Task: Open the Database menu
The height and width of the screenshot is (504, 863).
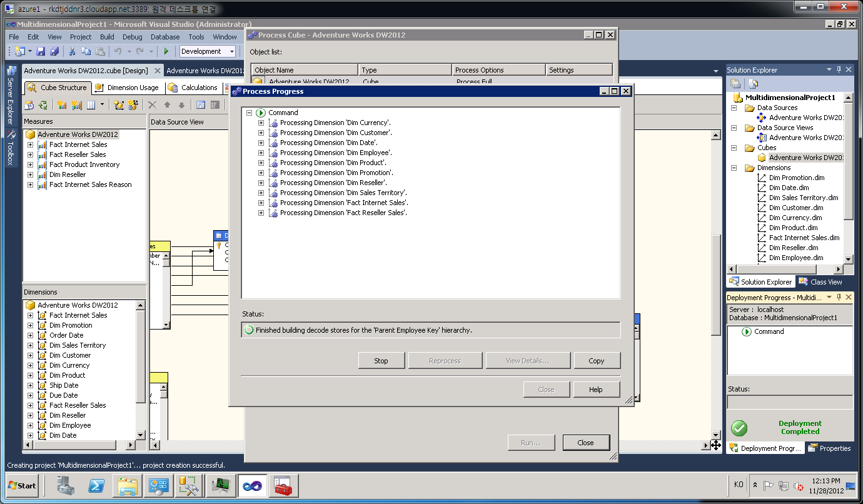Action: pos(165,37)
